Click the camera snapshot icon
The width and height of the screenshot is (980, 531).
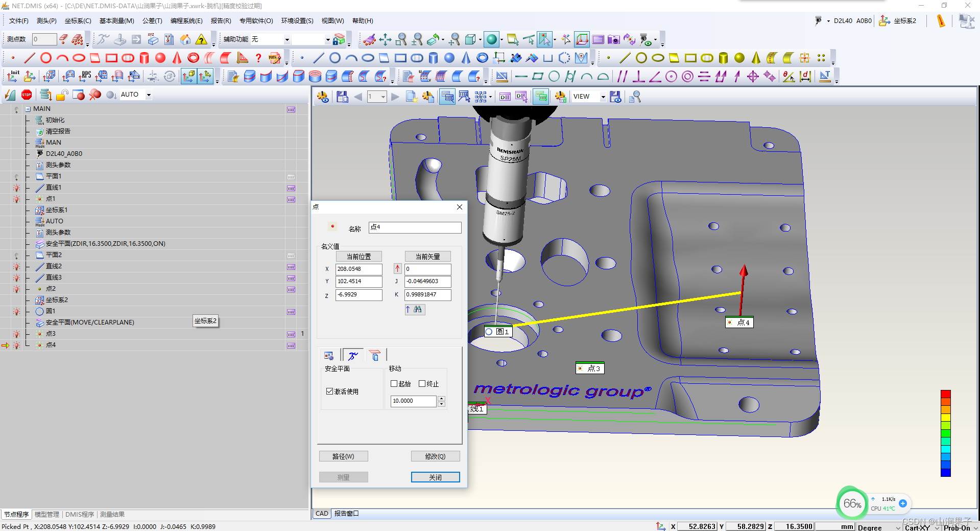(x=614, y=39)
